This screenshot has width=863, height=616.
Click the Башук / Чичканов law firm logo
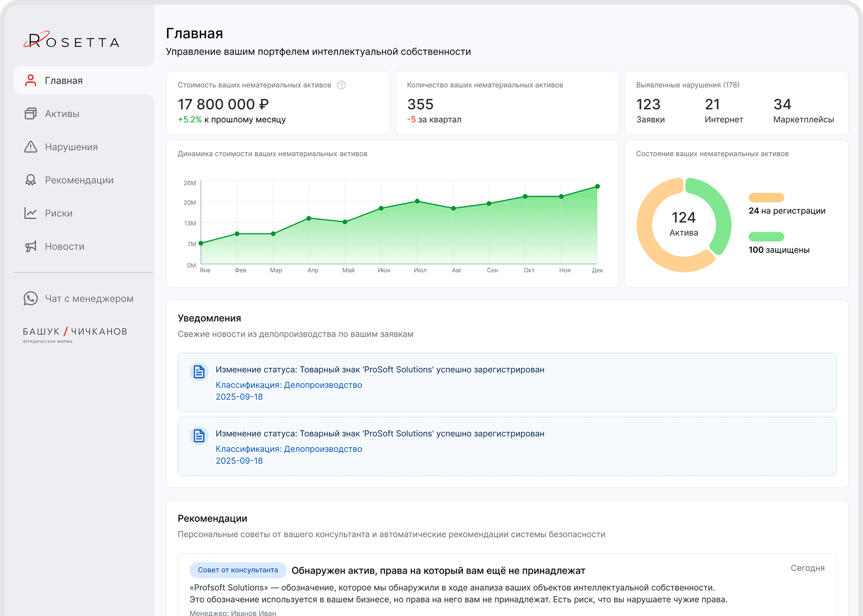tap(75, 334)
